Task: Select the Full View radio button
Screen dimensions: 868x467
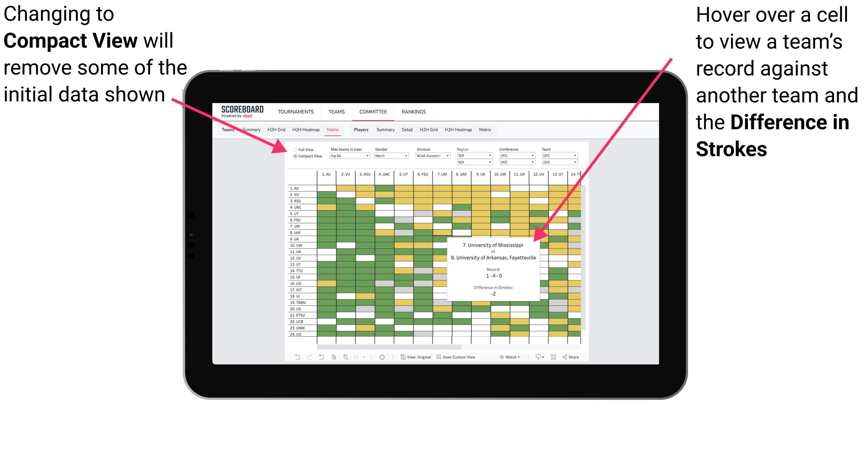Action: click(294, 150)
